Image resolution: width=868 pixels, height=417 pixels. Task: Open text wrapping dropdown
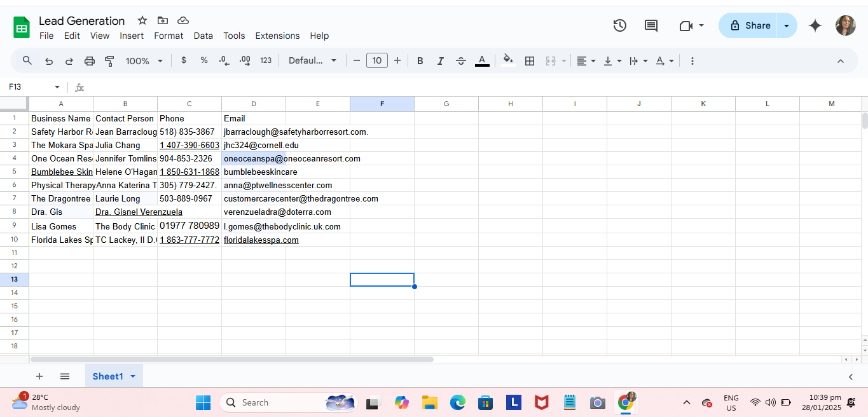[x=638, y=61]
